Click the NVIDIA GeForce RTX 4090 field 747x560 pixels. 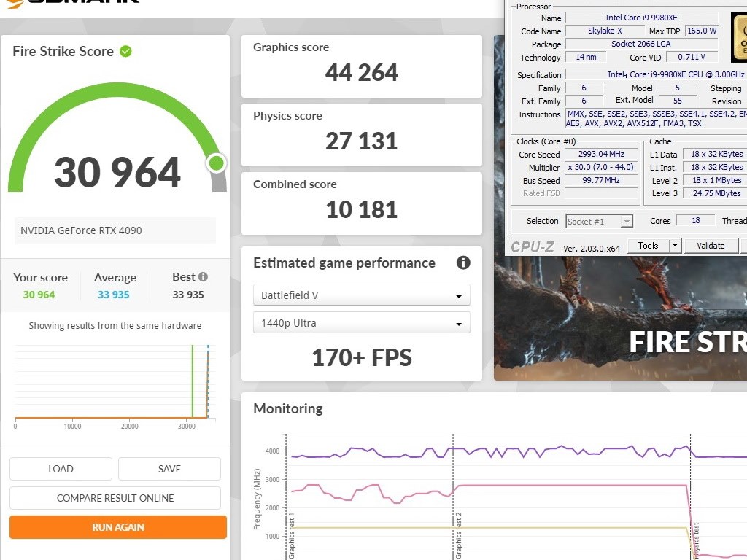click(115, 230)
